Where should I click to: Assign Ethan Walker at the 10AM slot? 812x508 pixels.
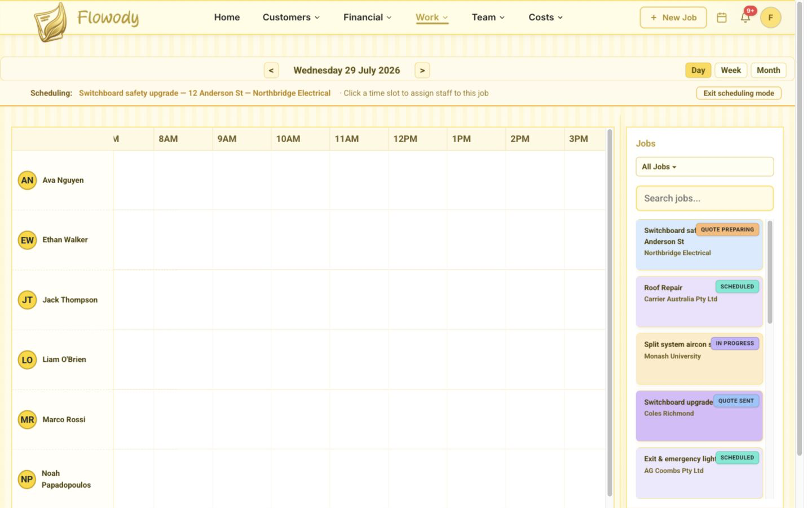click(301, 240)
